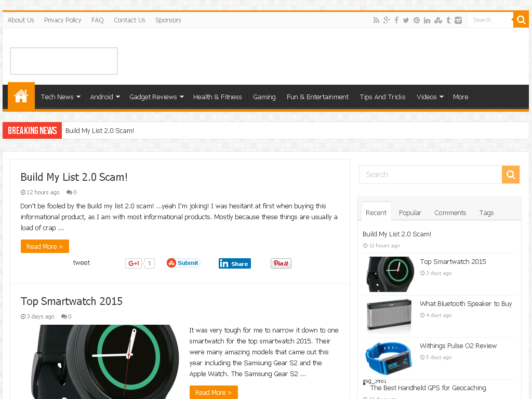Image resolution: width=532 pixels, height=399 pixels.
Task: Open the More navigation menu
Action: point(460,97)
